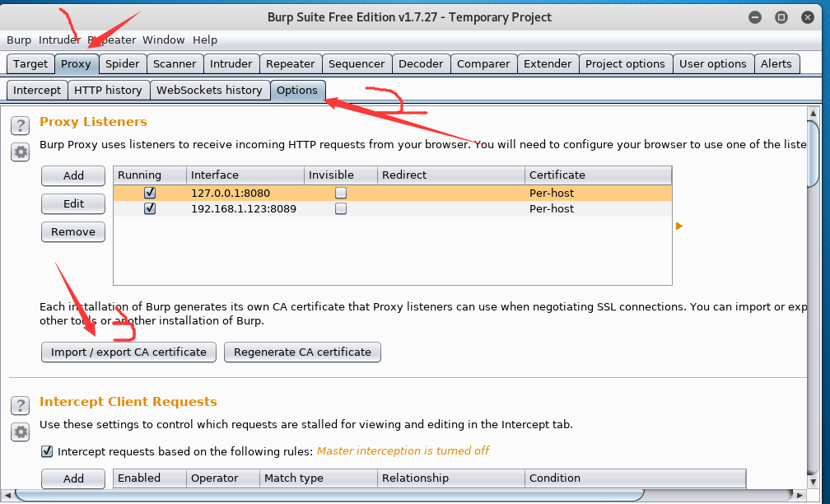830x504 pixels.
Task: Click vertical scrollbar down arrow
Action: [x=814, y=482]
